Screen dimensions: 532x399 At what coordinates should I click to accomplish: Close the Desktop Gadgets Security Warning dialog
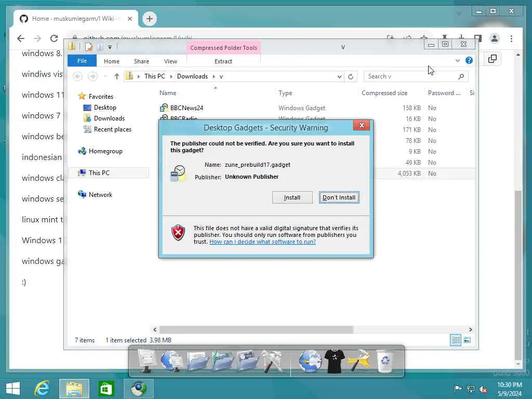point(362,125)
